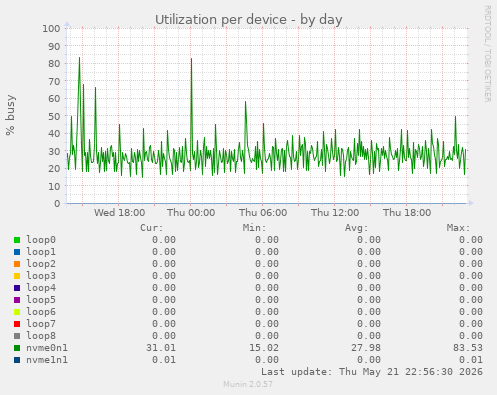The image size is (497, 395).
Task: Select the loop6 legend label
Action: point(41,312)
